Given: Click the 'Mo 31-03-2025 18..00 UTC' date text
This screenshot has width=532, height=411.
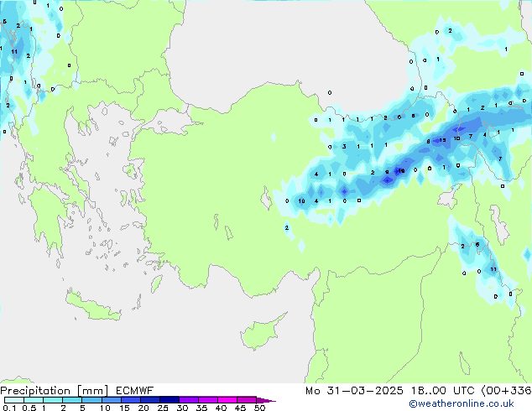Looking at the screenshot, I should pyautogui.click(x=390, y=391).
